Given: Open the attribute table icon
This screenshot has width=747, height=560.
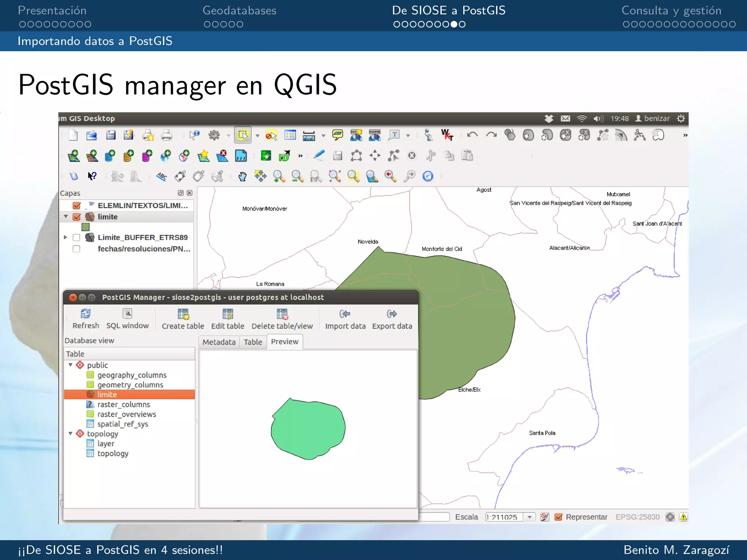Looking at the screenshot, I should click(x=290, y=135).
